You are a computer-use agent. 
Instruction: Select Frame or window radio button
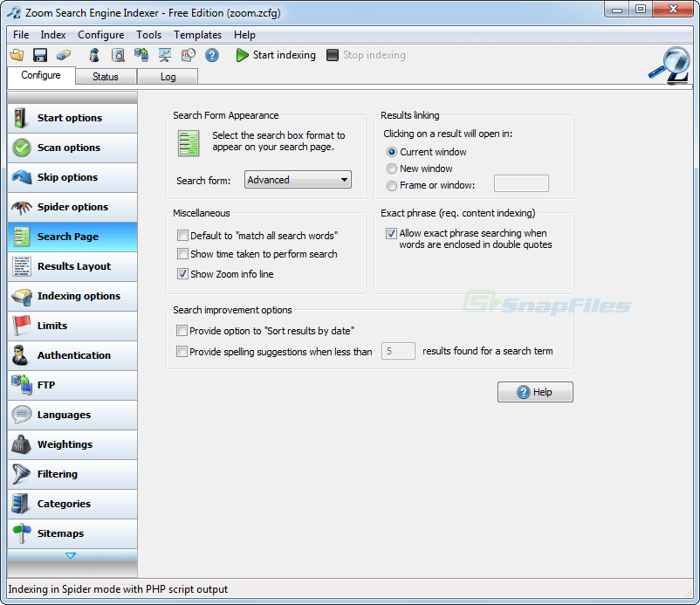pos(392,186)
